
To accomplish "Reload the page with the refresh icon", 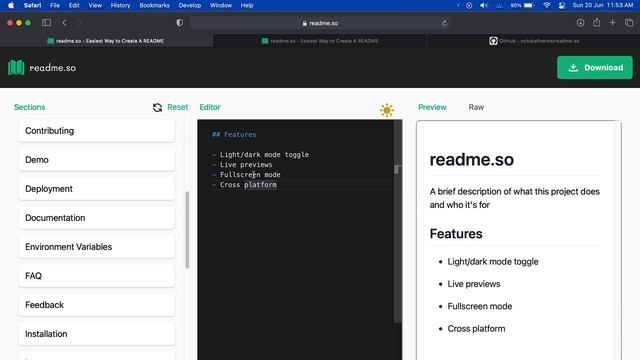I will (444, 23).
